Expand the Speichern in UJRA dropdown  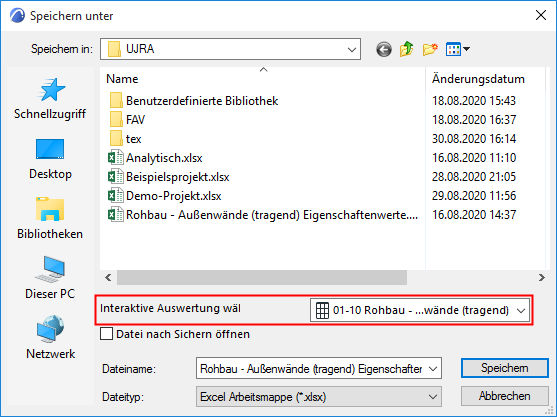tap(230, 49)
